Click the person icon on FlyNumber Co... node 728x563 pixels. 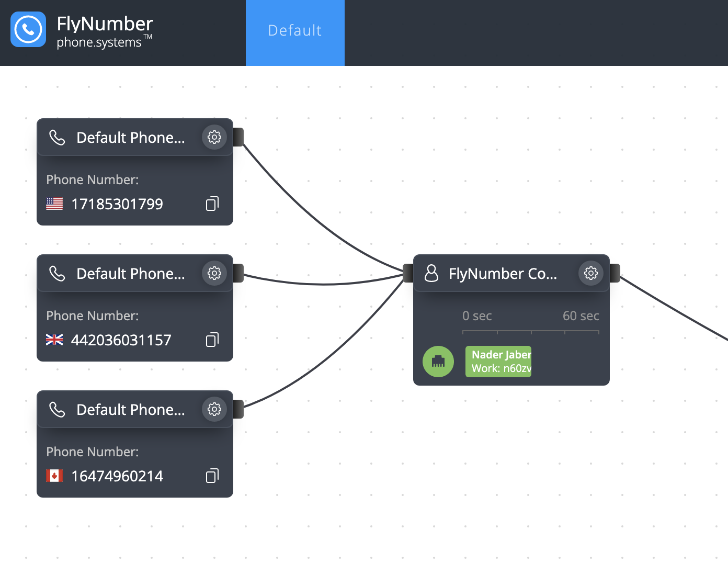coord(431,273)
